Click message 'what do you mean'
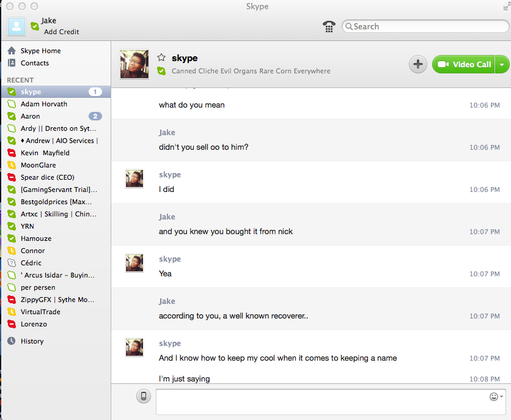511x420 pixels. [192, 105]
